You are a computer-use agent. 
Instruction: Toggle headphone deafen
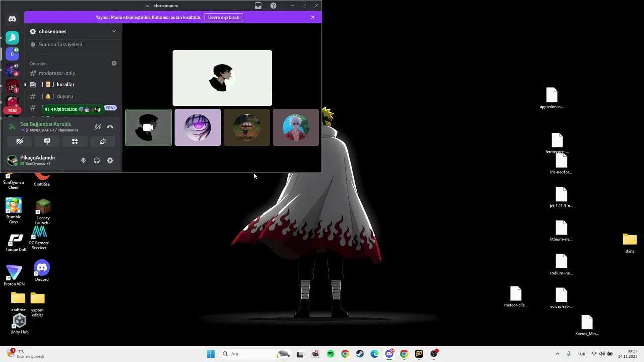coord(97,161)
